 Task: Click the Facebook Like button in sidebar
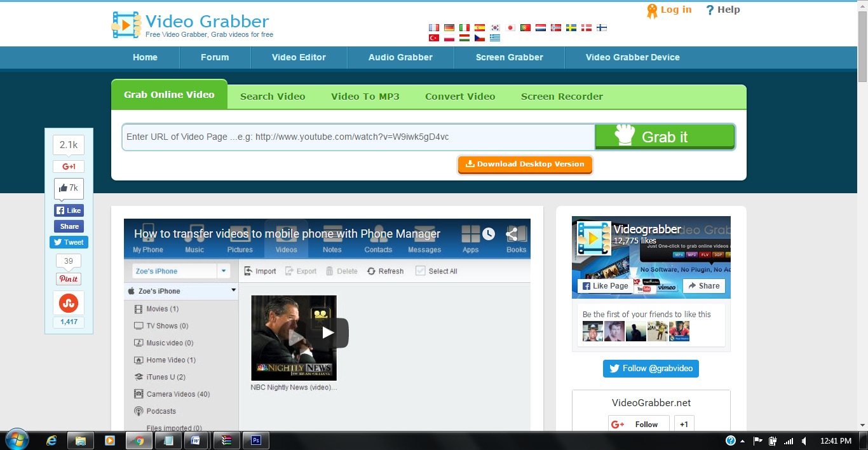click(x=69, y=210)
